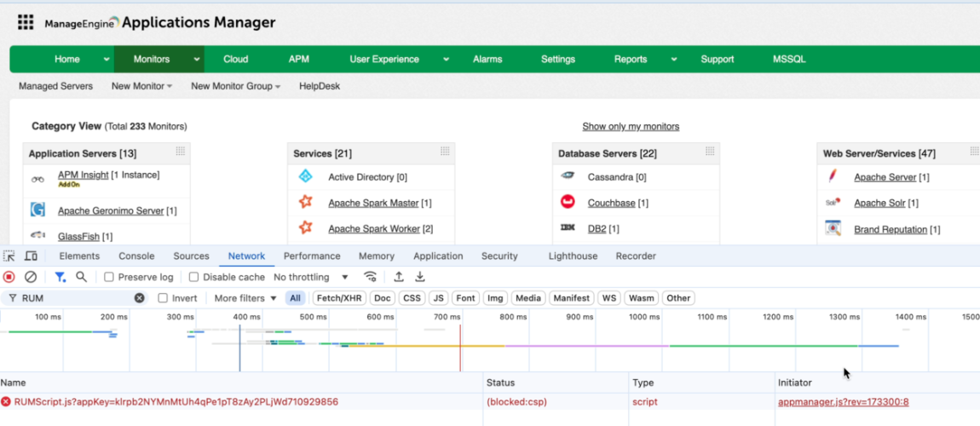Stop recording network log
The width and height of the screenshot is (980, 426).
coord(9,277)
